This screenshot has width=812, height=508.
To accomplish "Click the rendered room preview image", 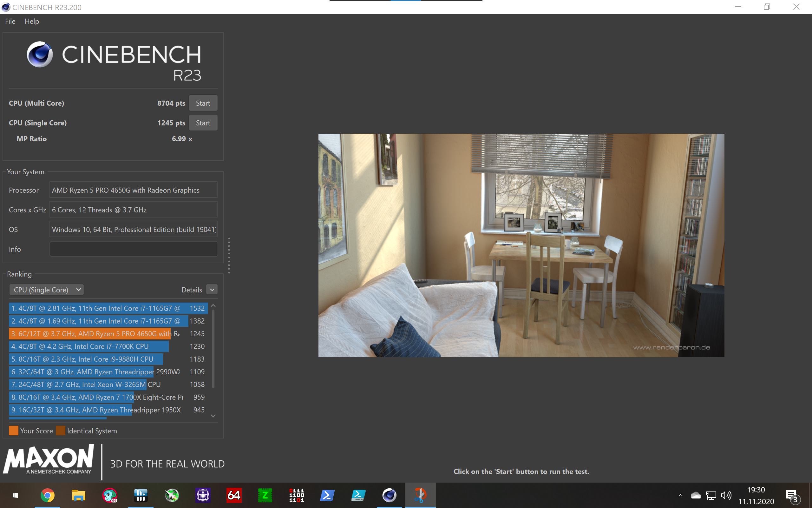I will click(x=521, y=245).
